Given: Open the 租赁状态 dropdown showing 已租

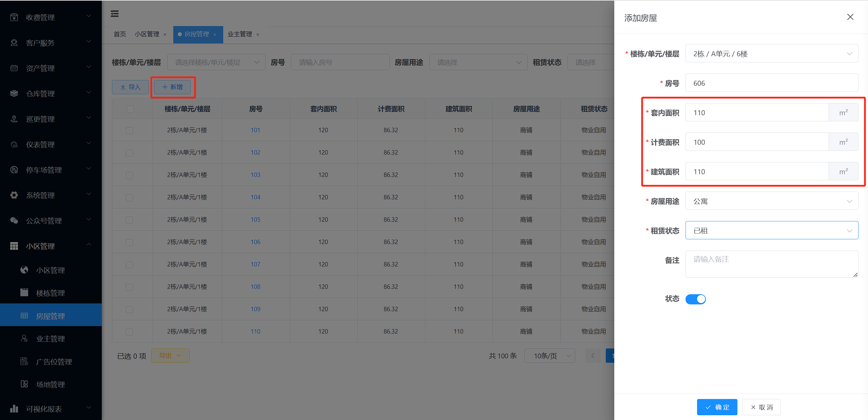Looking at the screenshot, I should click(x=772, y=231).
